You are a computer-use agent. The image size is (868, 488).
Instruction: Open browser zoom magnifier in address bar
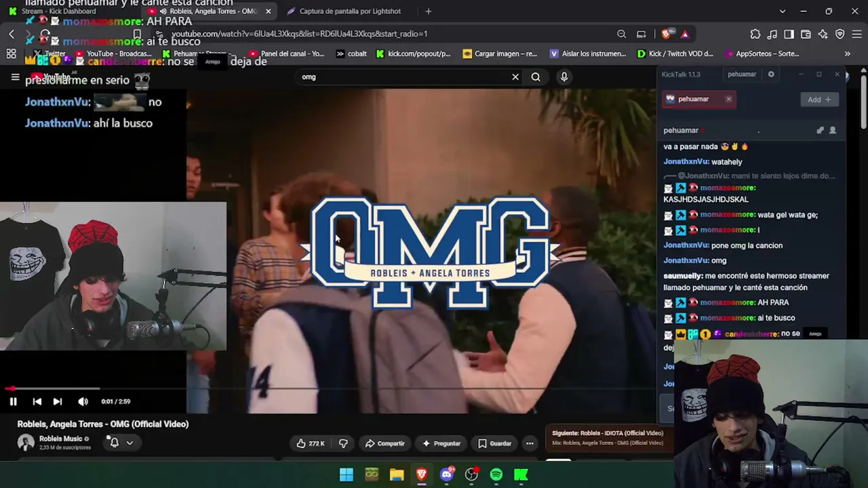point(621,34)
